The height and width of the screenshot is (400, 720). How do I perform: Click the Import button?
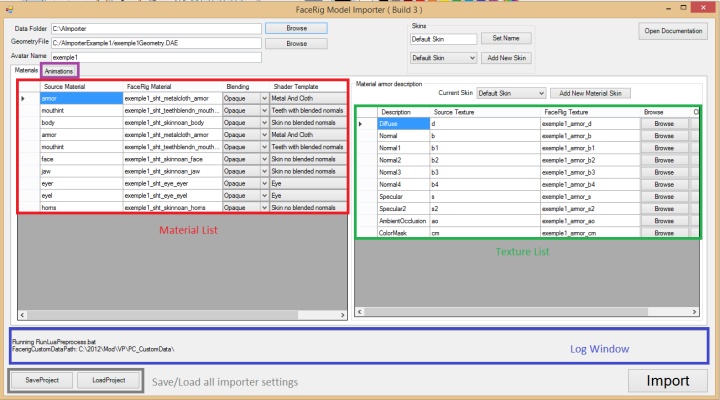tap(668, 381)
